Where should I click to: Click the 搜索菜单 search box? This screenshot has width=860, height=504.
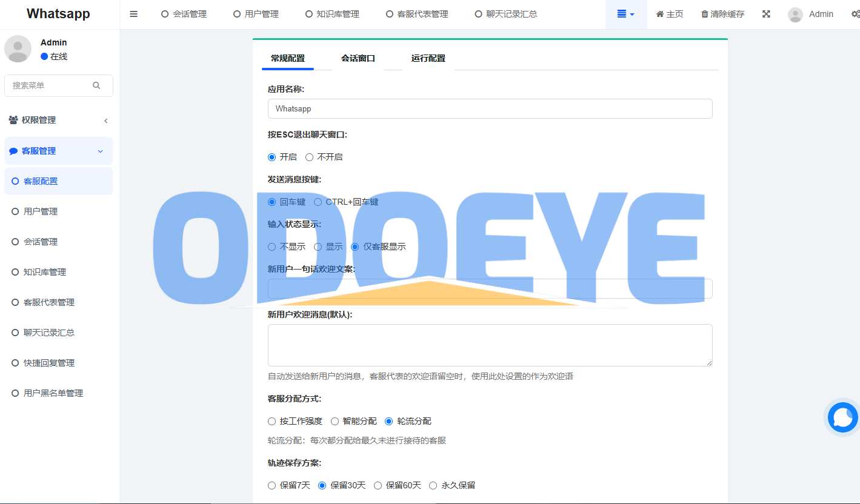click(59, 85)
